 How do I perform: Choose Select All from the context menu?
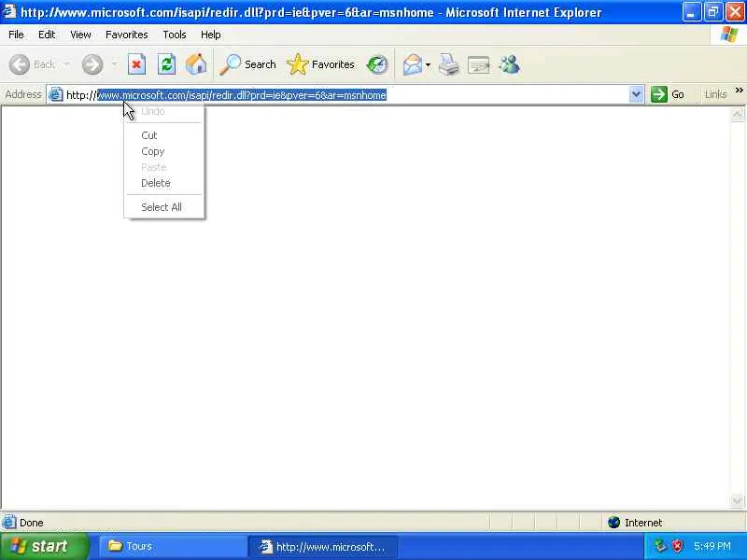164,207
